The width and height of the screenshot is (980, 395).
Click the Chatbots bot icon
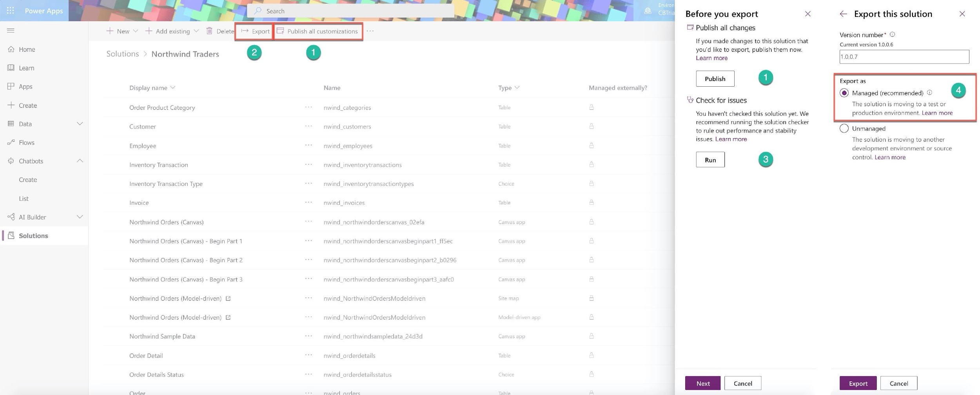click(x=11, y=161)
